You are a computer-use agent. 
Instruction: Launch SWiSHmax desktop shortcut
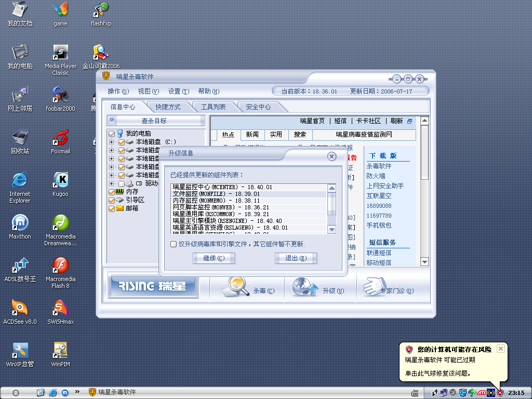point(60,312)
